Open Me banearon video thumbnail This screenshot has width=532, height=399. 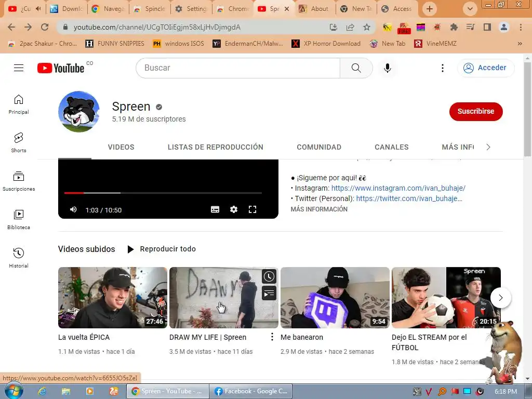tap(335, 298)
